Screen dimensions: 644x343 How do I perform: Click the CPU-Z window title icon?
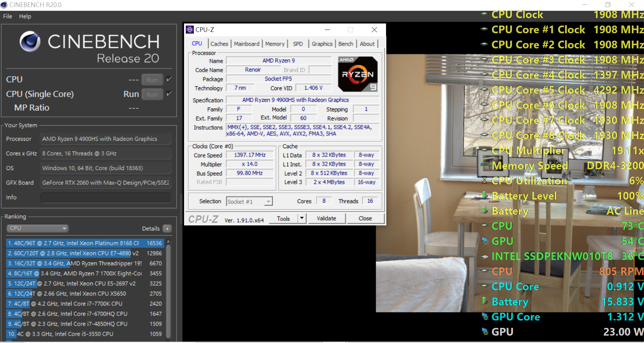click(x=190, y=30)
